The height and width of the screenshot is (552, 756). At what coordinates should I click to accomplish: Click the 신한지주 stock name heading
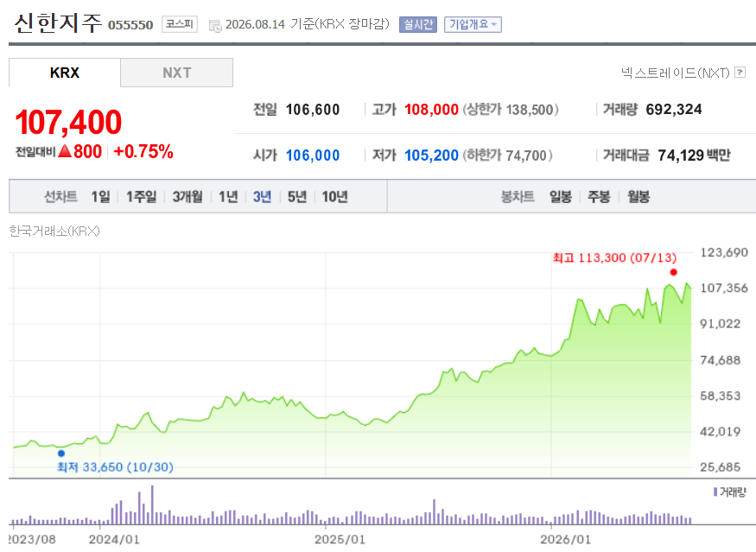pyautogui.click(x=59, y=22)
